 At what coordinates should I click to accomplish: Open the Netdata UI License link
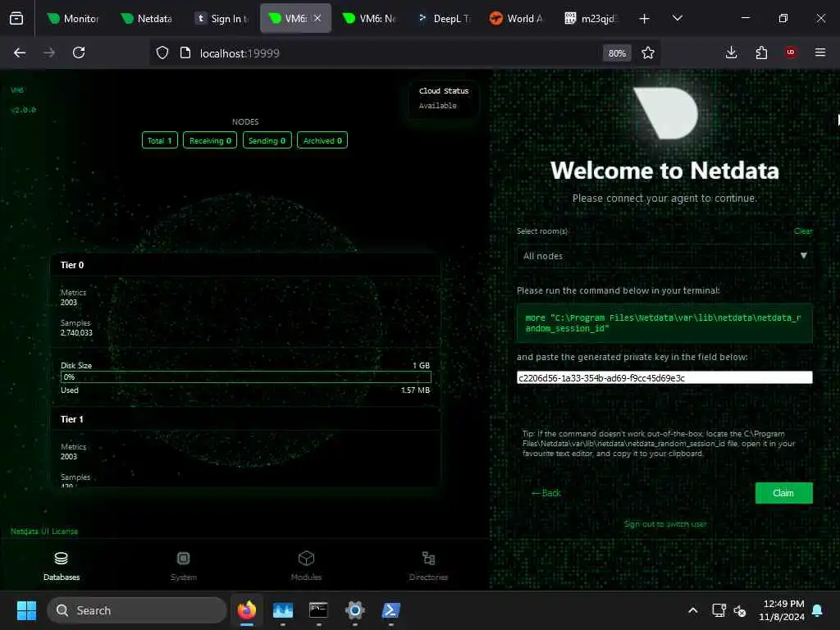click(44, 532)
